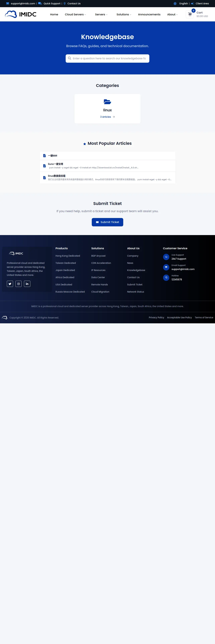This screenshot has width=215, height=644.
Task: Expand the Cloud Servers dropdown menu
Action: pyautogui.click(x=75, y=15)
